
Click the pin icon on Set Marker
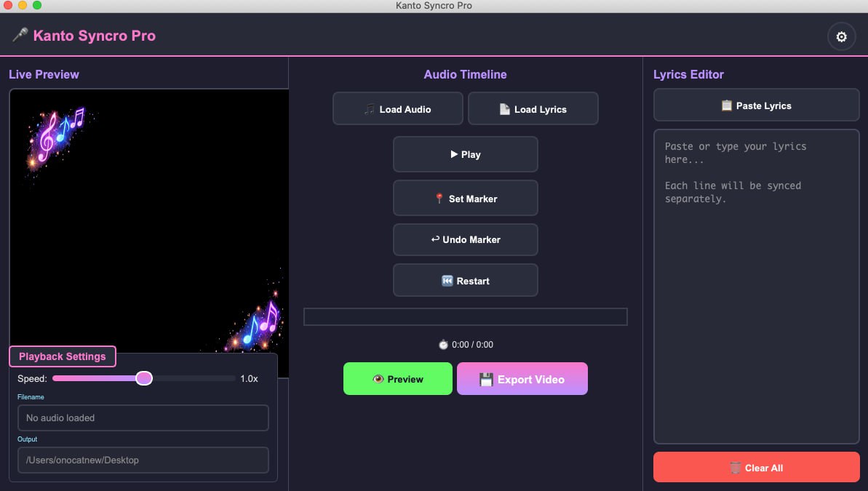[x=439, y=199]
